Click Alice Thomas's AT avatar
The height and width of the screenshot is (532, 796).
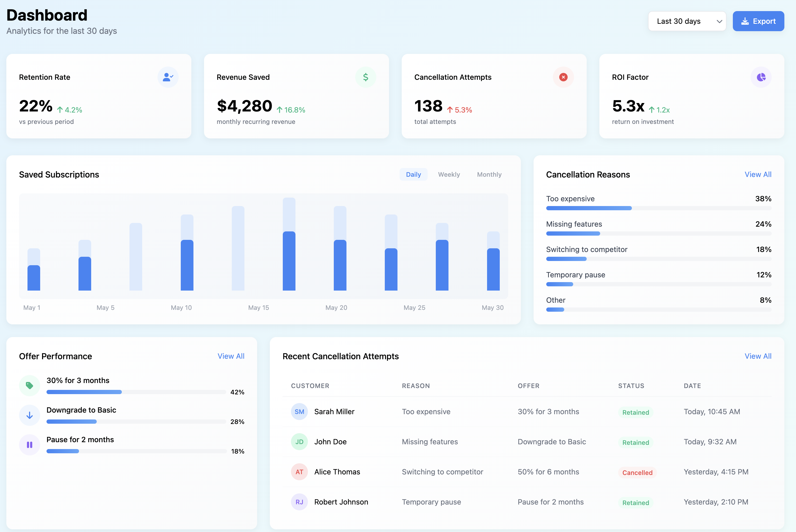pos(299,472)
